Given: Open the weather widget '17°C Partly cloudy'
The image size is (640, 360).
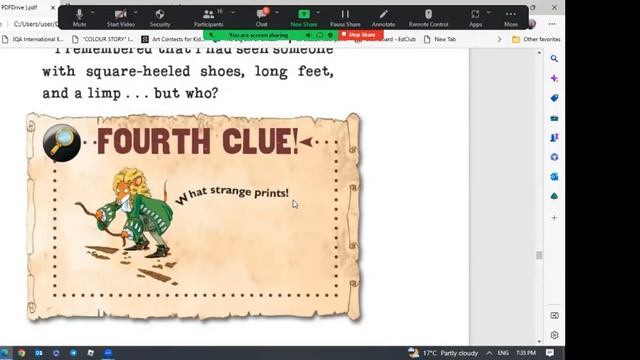Looking at the screenshot, I should pos(443,353).
